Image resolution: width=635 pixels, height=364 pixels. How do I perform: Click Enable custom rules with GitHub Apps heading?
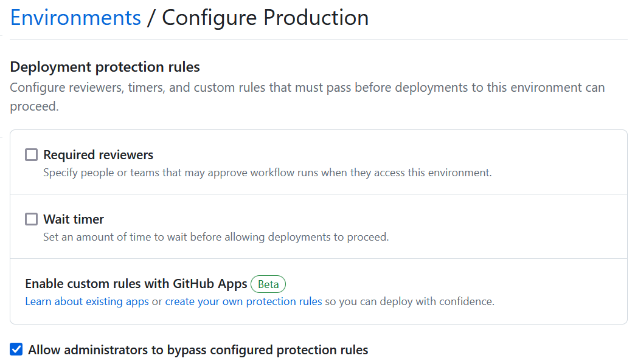click(x=136, y=284)
